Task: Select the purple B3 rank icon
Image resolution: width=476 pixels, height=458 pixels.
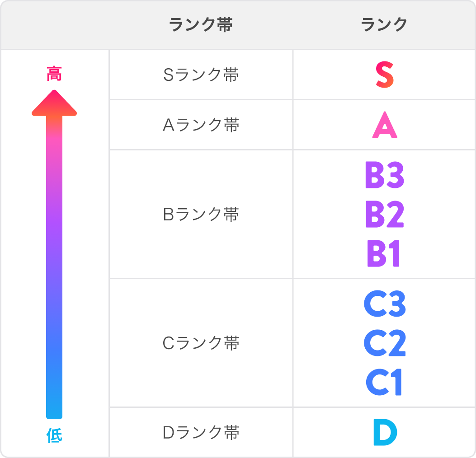Action: pyautogui.click(x=384, y=176)
